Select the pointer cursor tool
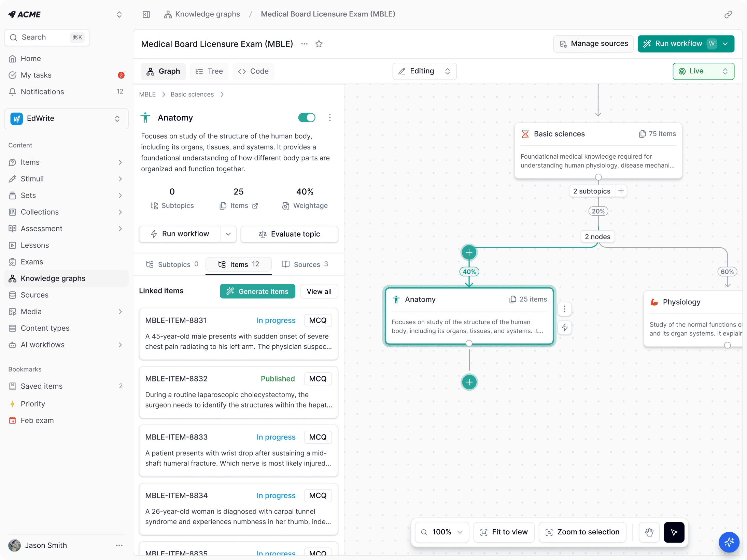Viewport: 747px width, 560px height. (x=674, y=532)
